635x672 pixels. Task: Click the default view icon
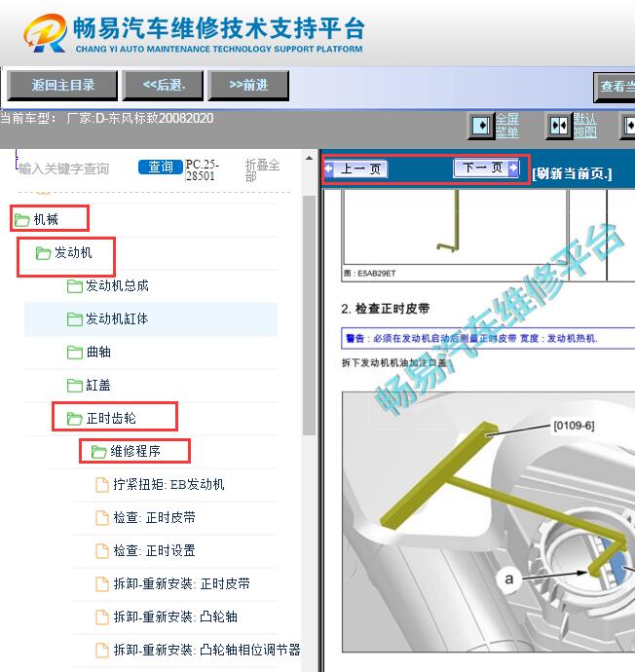(x=559, y=126)
